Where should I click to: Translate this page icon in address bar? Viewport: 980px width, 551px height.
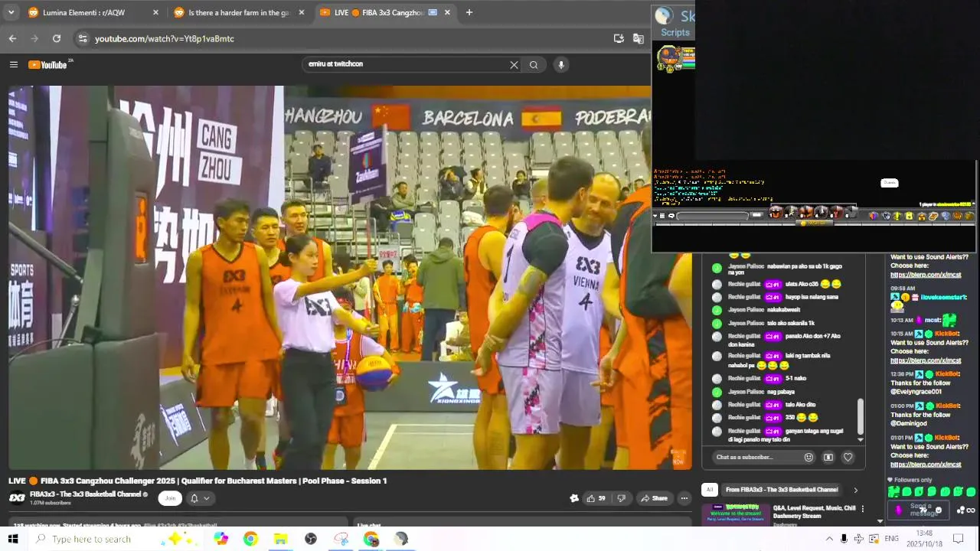(x=639, y=38)
